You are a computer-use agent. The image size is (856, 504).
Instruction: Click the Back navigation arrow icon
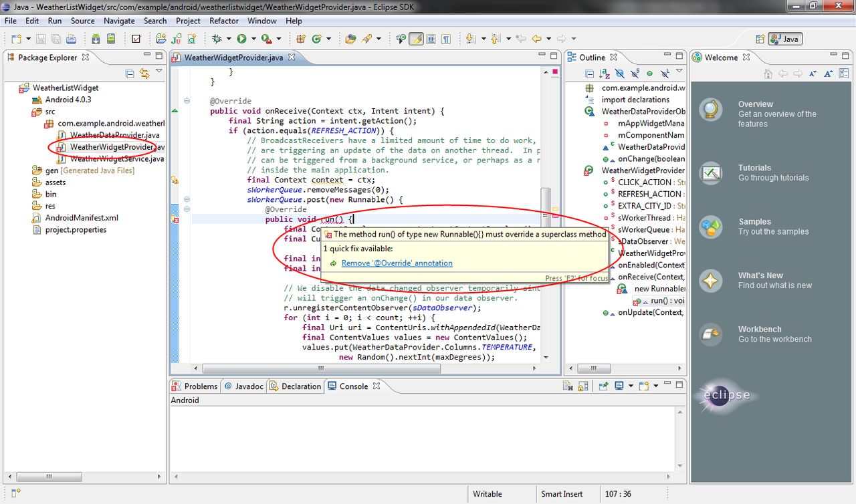click(536, 39)
